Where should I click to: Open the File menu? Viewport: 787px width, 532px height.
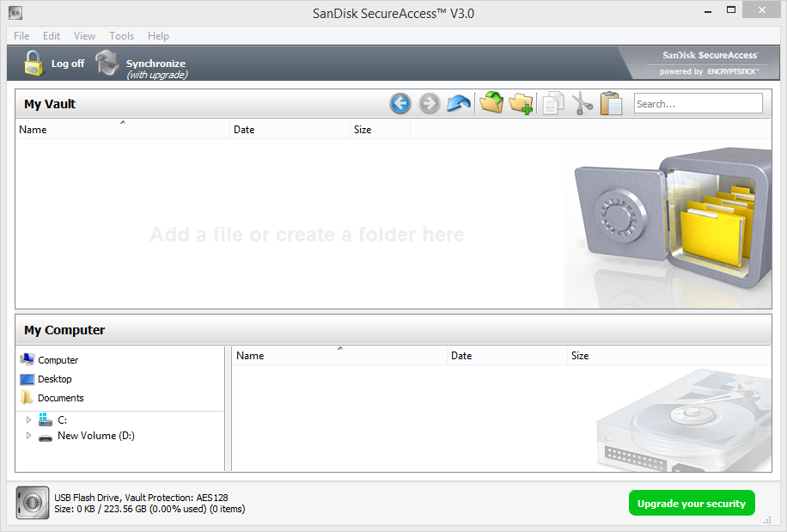point(21,36)
